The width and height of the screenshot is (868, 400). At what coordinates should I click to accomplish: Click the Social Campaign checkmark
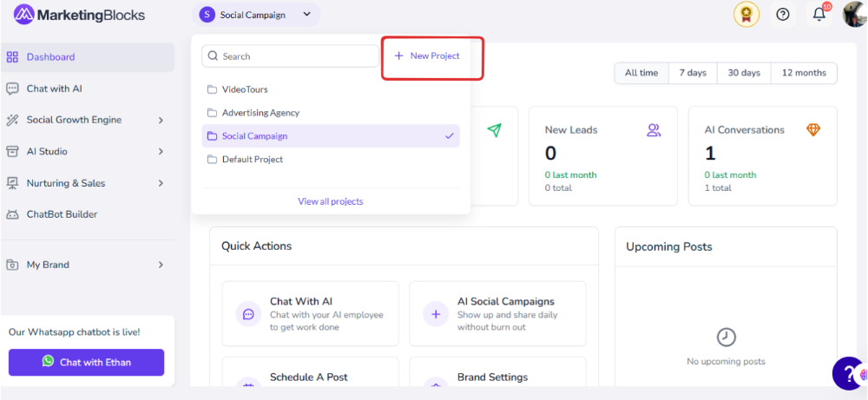tap(450, 136)
